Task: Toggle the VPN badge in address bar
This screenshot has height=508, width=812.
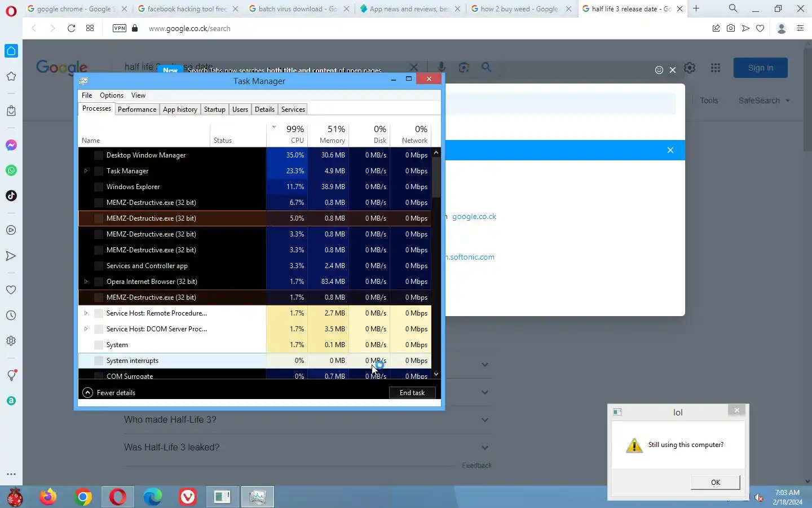Action: tap(120, 28)
